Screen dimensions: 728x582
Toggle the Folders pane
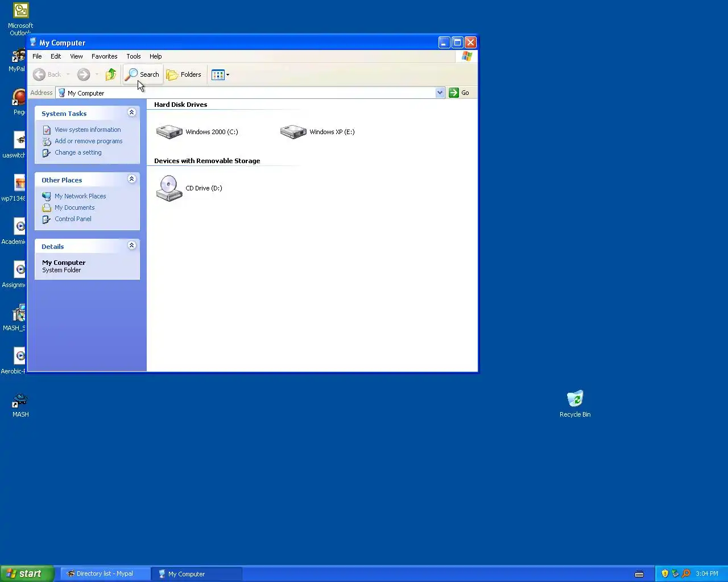(184, 74)
